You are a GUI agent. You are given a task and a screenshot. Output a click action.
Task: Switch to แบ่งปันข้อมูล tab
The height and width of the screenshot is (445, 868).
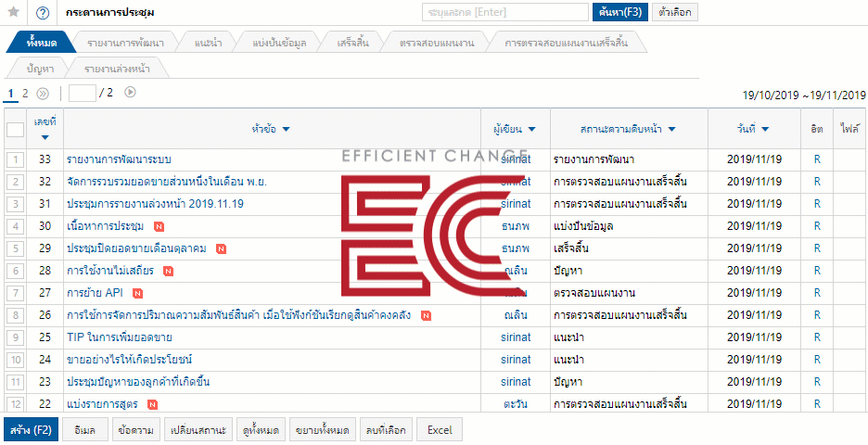pos(279,43)
